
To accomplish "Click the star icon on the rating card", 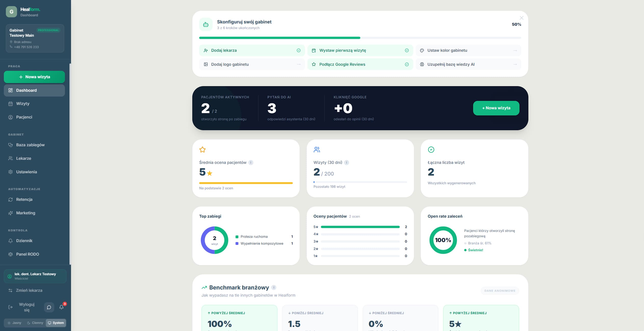I will [202, 150].
